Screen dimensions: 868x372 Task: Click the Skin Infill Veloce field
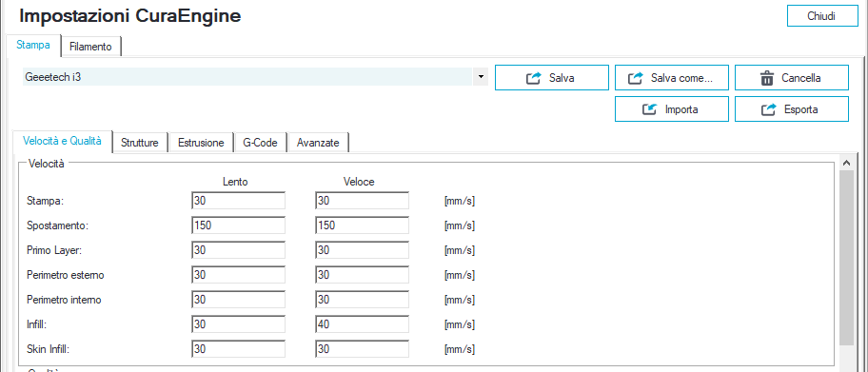coord(362,349)
